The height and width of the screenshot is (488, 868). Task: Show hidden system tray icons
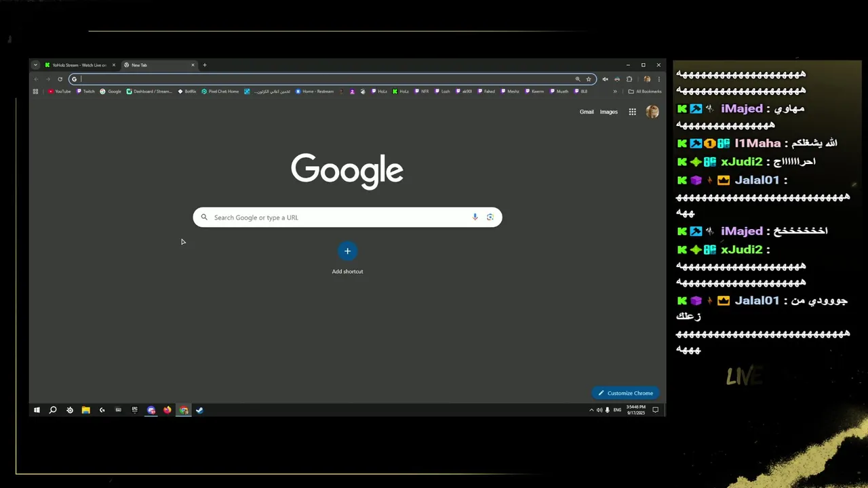click(x=591, y=410)
